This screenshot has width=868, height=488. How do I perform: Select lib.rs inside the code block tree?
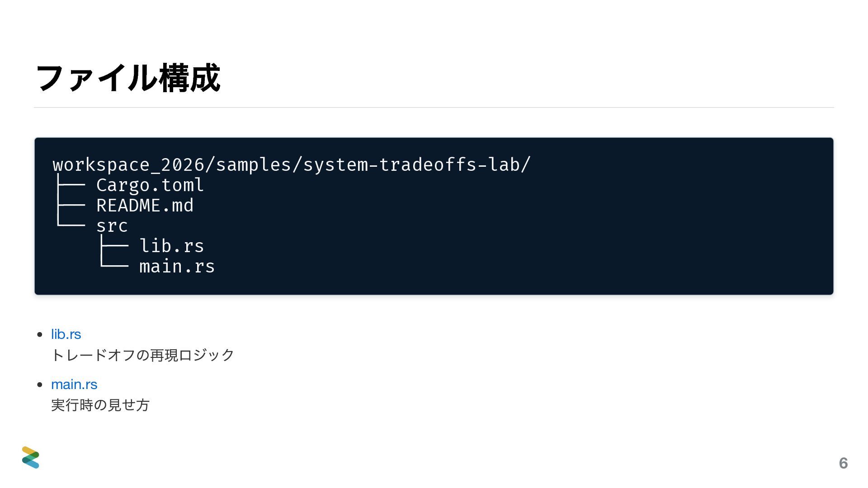172,246
